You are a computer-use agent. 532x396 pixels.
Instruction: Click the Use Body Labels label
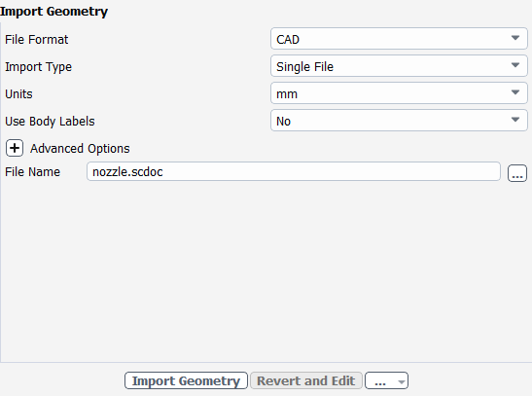pos(50,122)
